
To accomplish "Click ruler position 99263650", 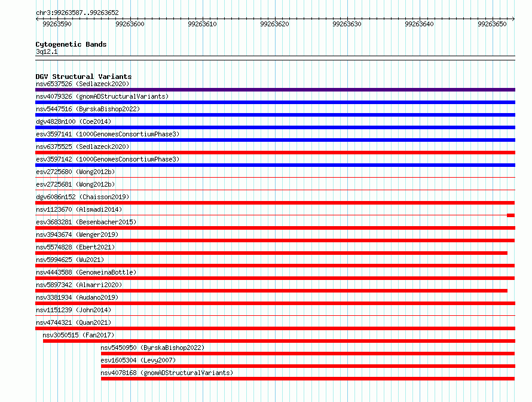I will point(492,24).
